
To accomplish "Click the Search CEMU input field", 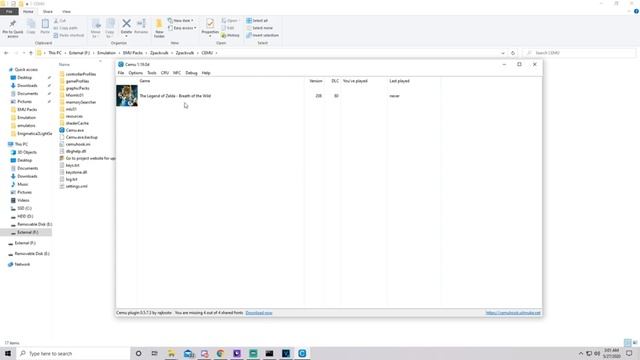I will click(580, 53).
